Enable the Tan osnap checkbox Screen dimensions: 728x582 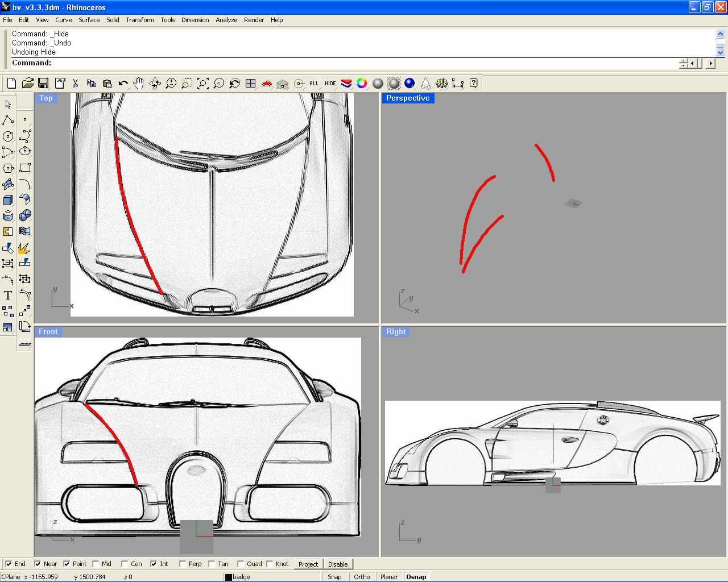212,564
